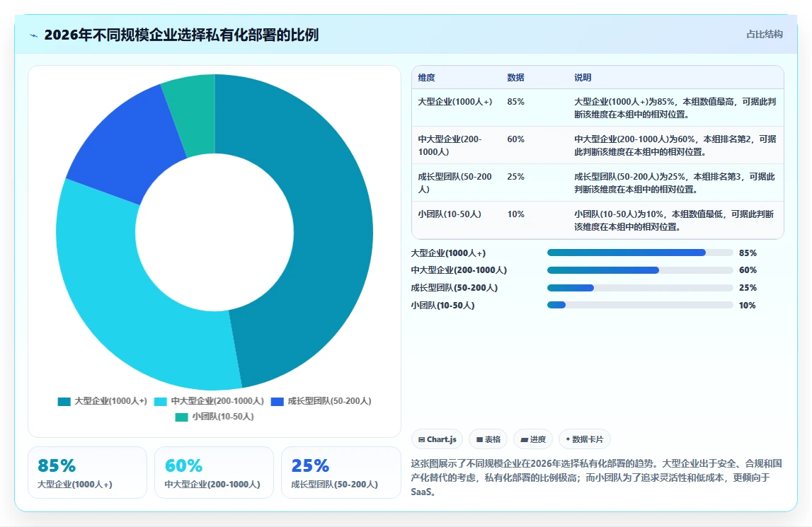Click the 85% progress bar for 大型企业
Screen dimensions: 812x527
pyautogui.click(x=640, y=253)
